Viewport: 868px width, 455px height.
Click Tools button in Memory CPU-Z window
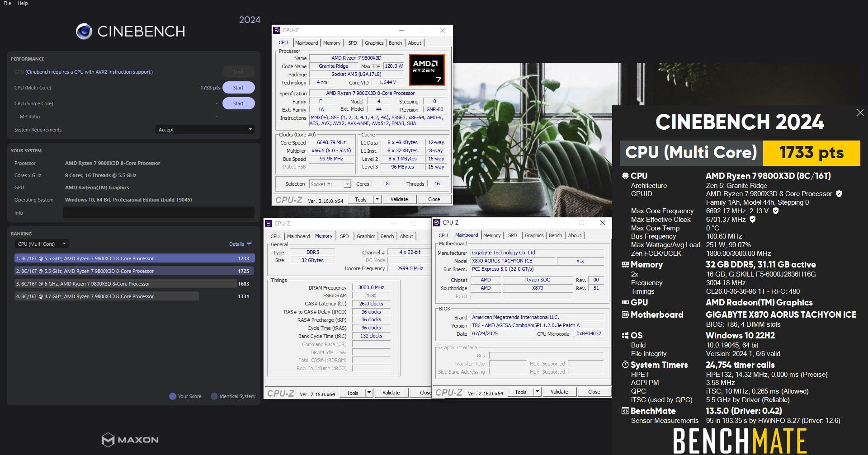353,393
